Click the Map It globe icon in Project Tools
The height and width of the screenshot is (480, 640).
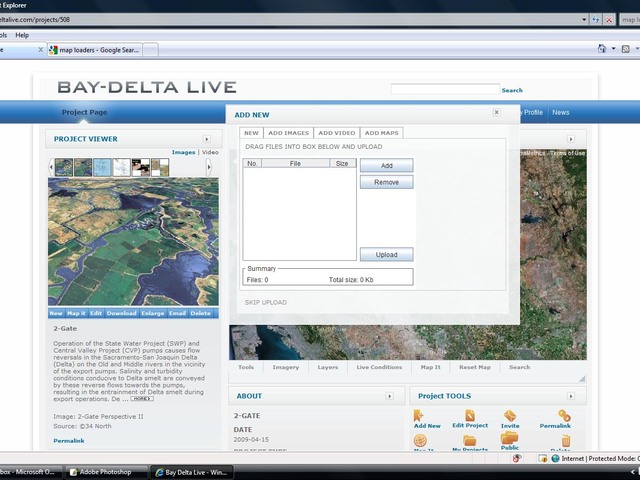420,440
